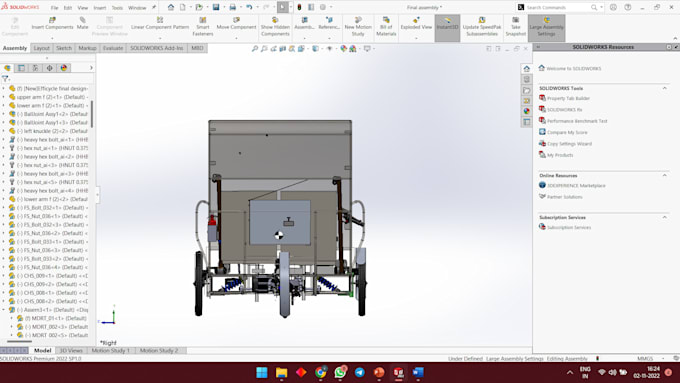Click Update SpeedPak Subassemblies
Screen dimensions: 680x383
click(x=482, y=26)
